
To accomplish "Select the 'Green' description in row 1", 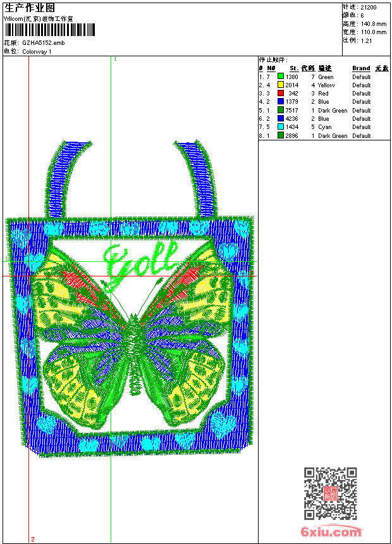I will (326, 77).
